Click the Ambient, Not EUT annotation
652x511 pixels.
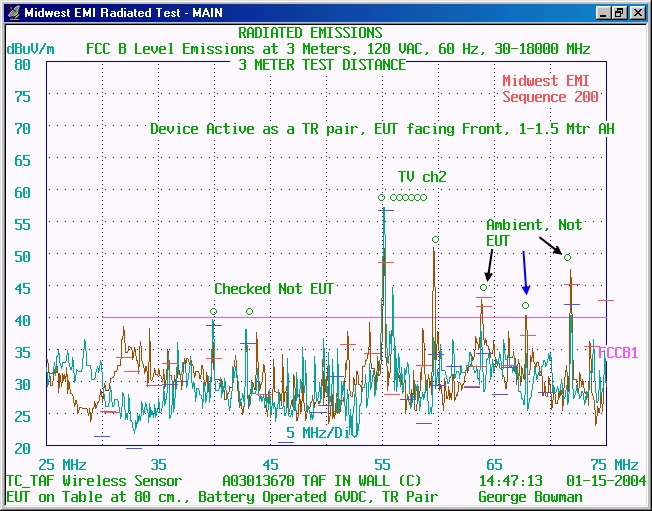(533, 232)
